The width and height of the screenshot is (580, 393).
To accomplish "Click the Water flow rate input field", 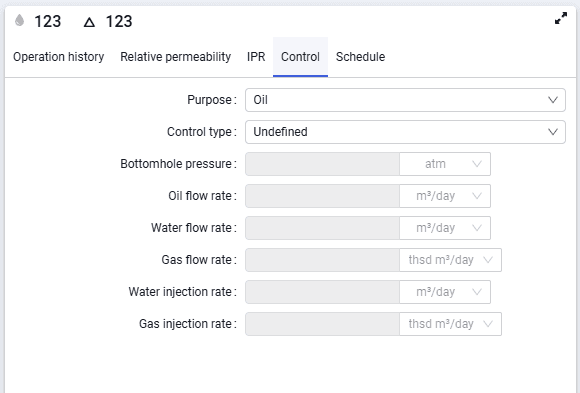I will pyautogui.click(x=322, y=228).
